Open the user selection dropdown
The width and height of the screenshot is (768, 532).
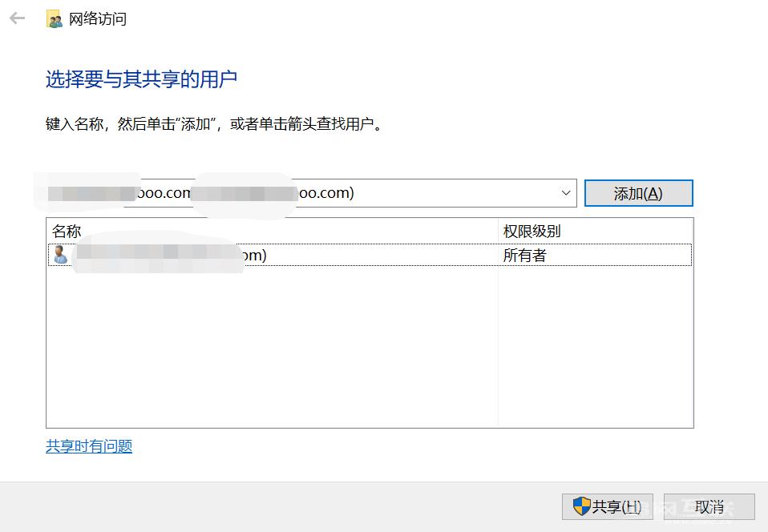click(x=565, y=192)
